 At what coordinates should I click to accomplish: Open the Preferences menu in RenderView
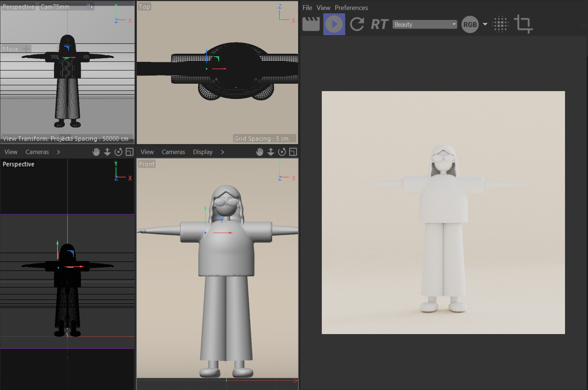click(351, 8)
